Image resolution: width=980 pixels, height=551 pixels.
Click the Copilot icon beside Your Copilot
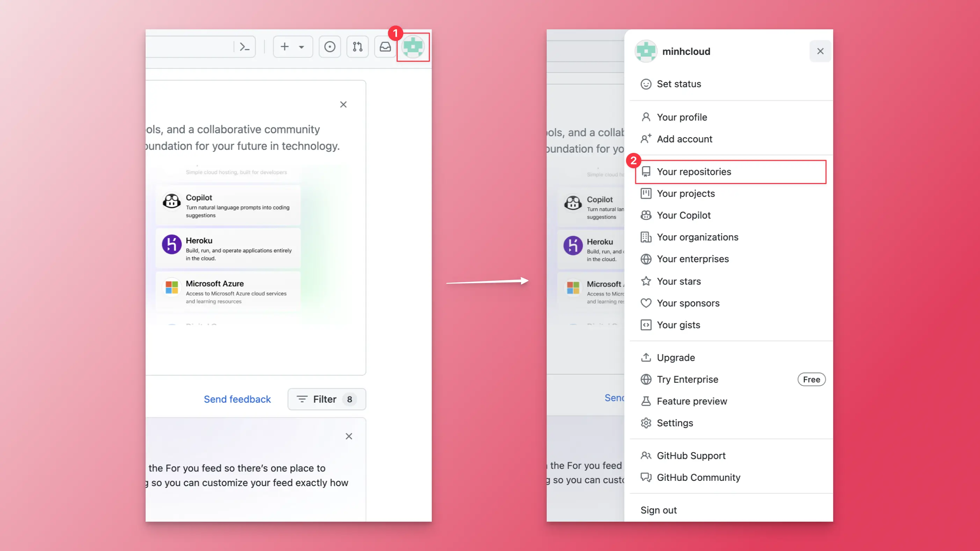pyautogui.click(x=646, y=215)
